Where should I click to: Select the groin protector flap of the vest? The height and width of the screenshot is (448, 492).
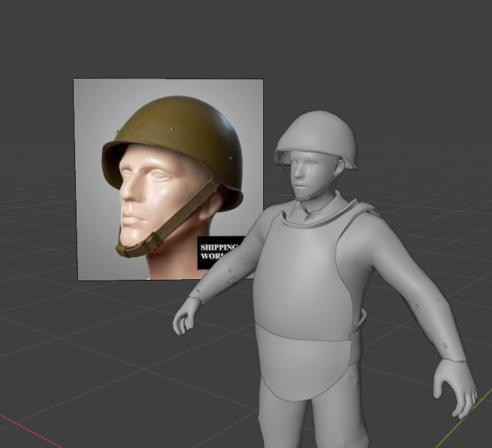point(303,363)
